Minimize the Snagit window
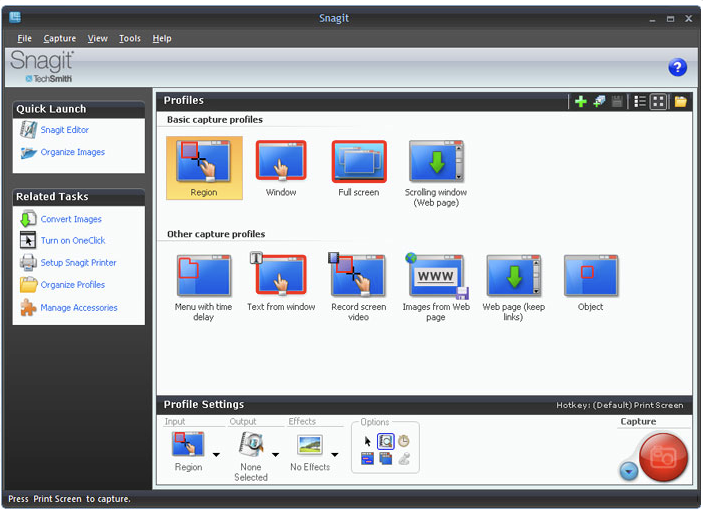Viewport: 703px width, 511px height. [652, 19]
